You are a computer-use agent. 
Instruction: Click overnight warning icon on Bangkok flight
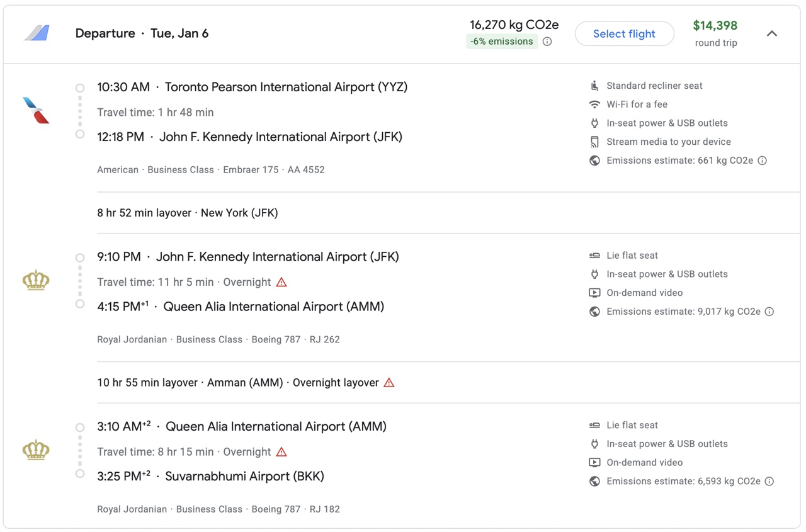pyautogui.click(x=281, y=452)
